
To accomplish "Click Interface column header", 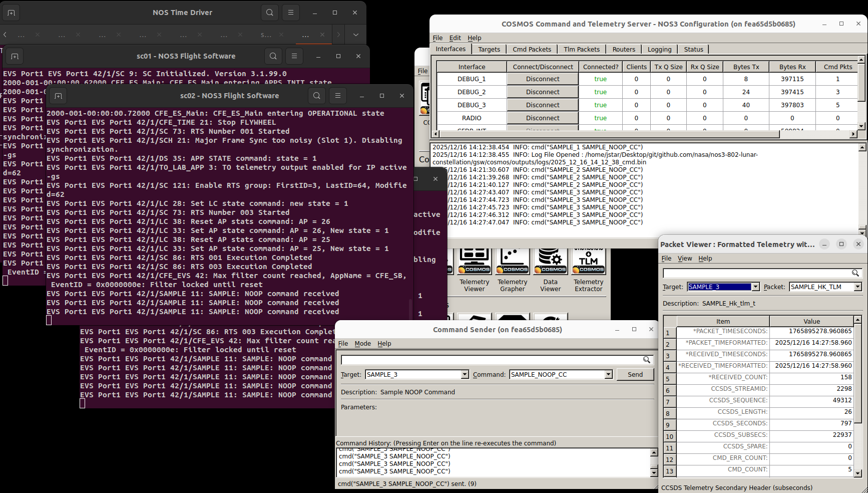I will point(472,67).
